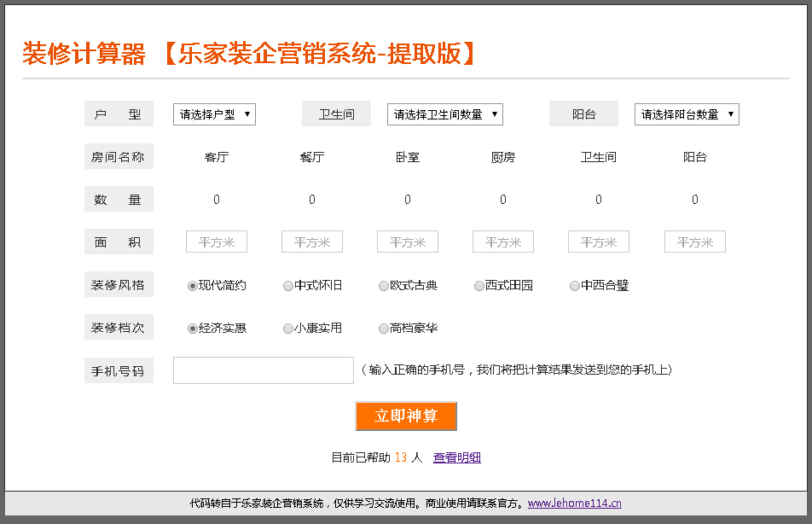Click the 客厅 area input field
This screenshot has height=524, width=812.
click(217, 242)
